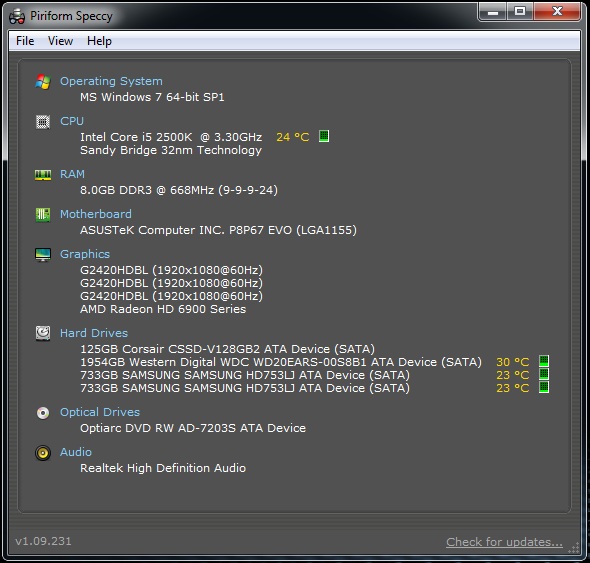This screenshot has height=563, width=590.
Task: Click the CPU temperature green indicator
Action: [x=324, y=136]
